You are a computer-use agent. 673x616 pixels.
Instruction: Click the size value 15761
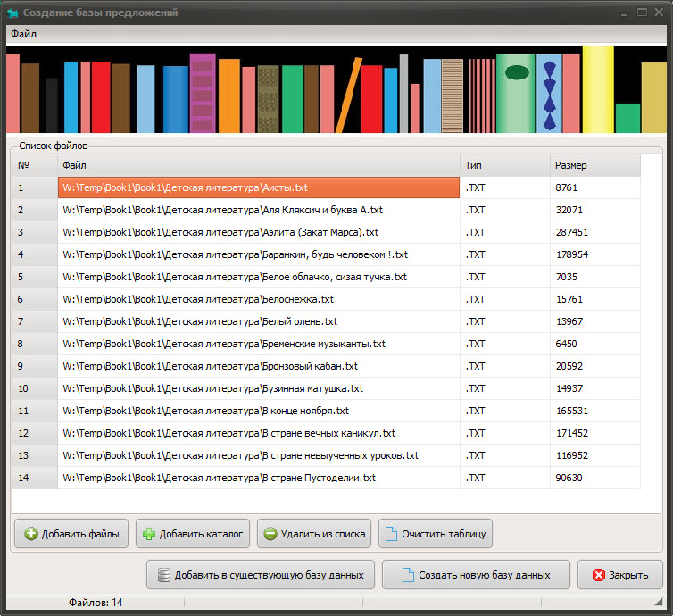coord(569,299)
